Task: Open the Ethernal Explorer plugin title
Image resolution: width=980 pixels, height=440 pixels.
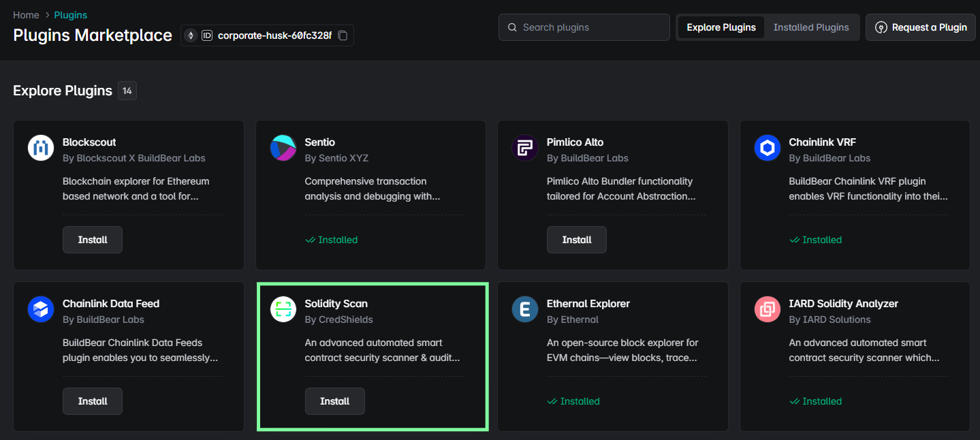Action: click(588, 304)
